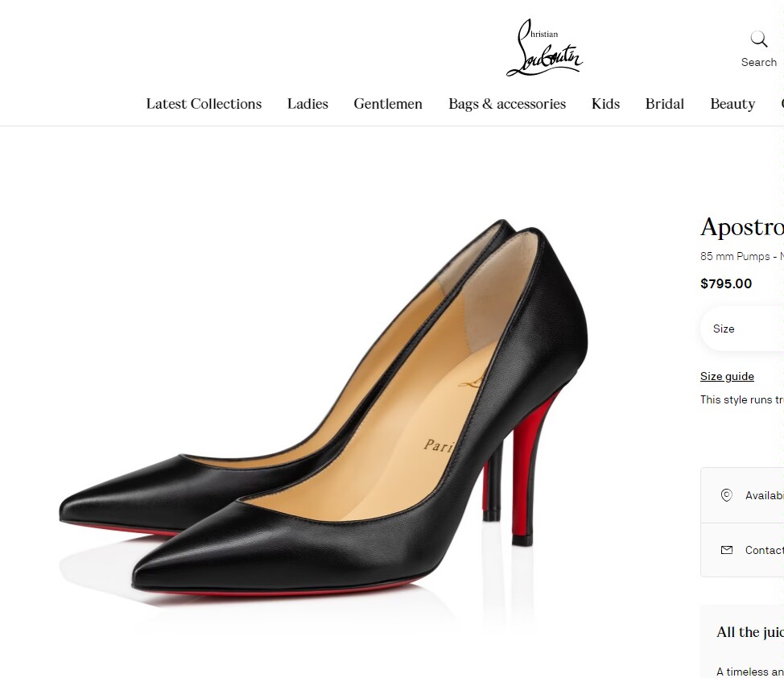Click the Search text label
784x678 pixels.
(759, 62)
